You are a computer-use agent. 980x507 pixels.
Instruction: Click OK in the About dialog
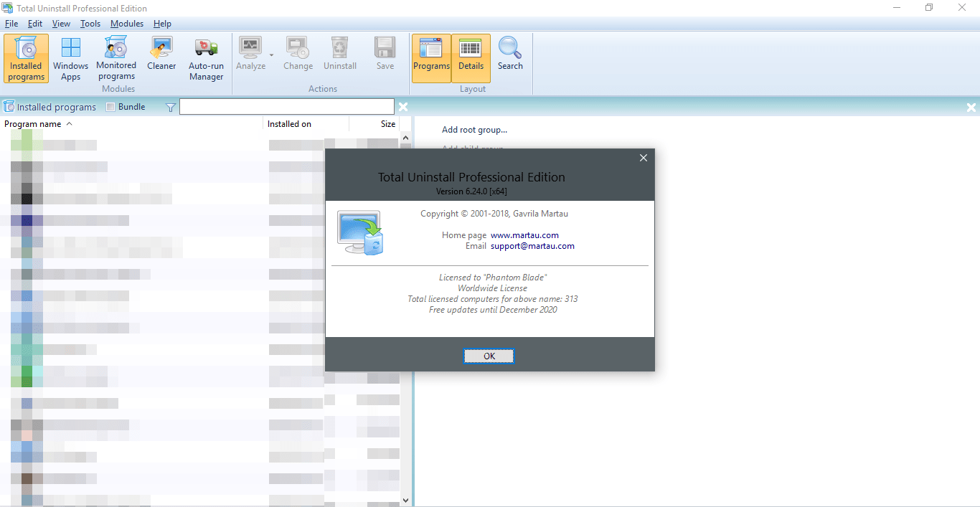(x=489, y=356)
